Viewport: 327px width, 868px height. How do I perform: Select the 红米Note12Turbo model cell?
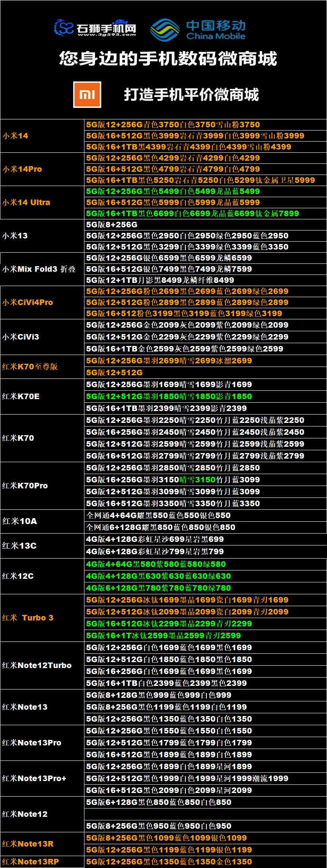pyautogui.click(x=42, y=665)
